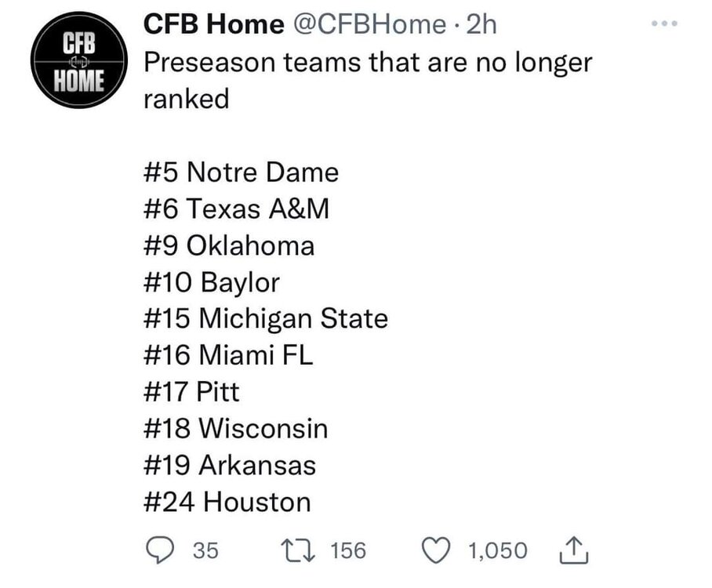
Task: Click the "#24 Houston" line
Action: pos(228,502)
